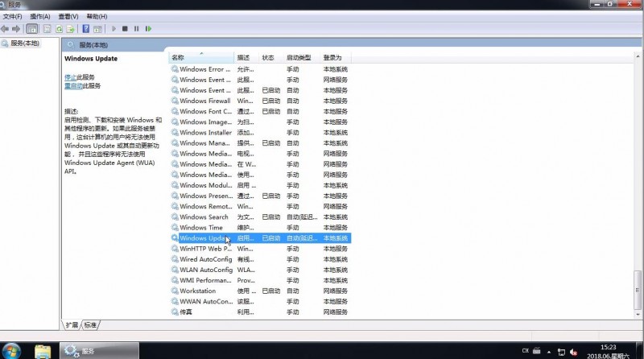Toggle the action pane toolbar icon

[x=97, y=29]
